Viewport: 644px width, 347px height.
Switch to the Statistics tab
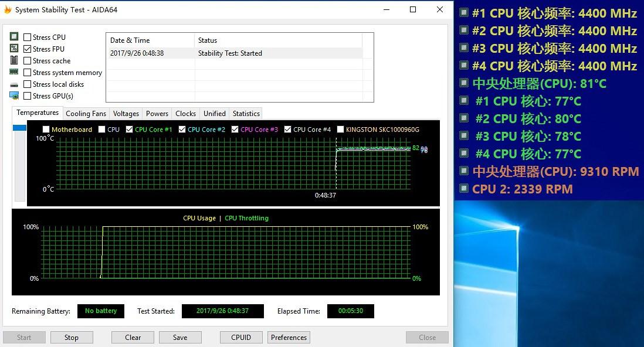tap(246, 113)
